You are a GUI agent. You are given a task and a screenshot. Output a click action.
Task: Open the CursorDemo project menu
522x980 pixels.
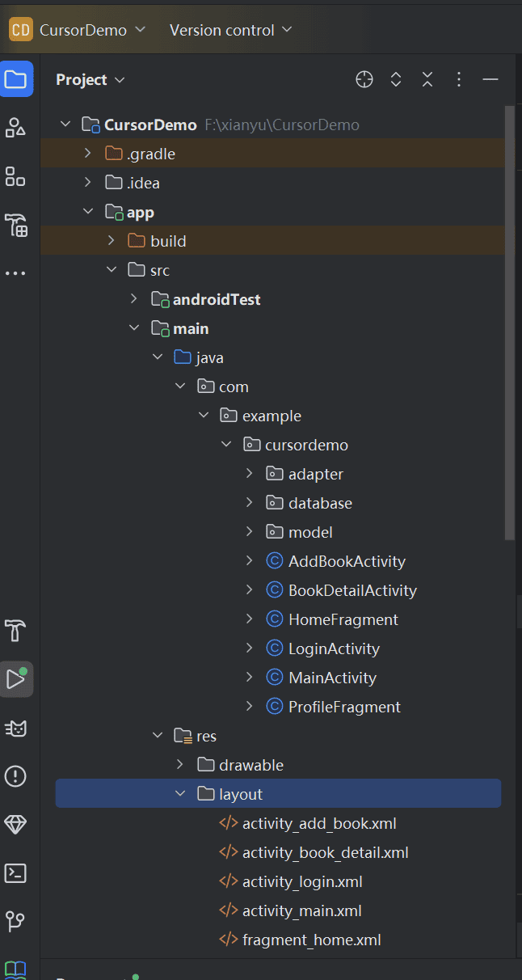click(x=78, y=30)
